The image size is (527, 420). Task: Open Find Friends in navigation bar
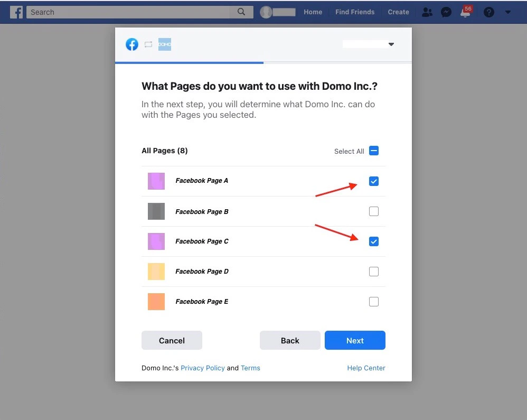(x=354, y=12)
